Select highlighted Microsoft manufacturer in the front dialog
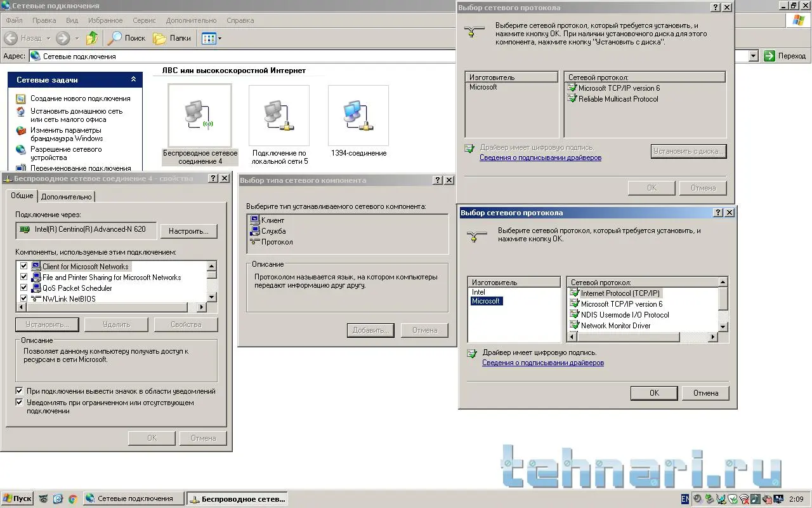 click(486, 302)
